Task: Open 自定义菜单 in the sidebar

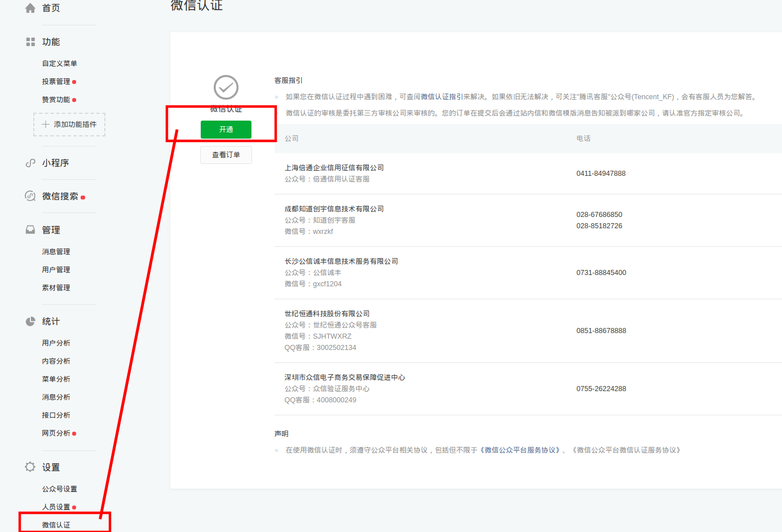Action: point(59,64)
